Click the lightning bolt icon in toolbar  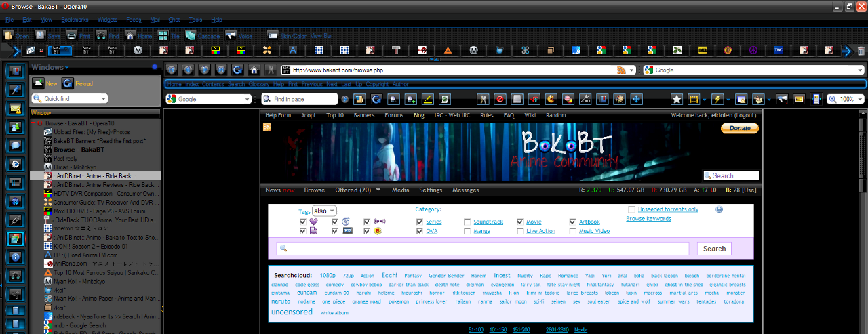[x=717, y=99]
